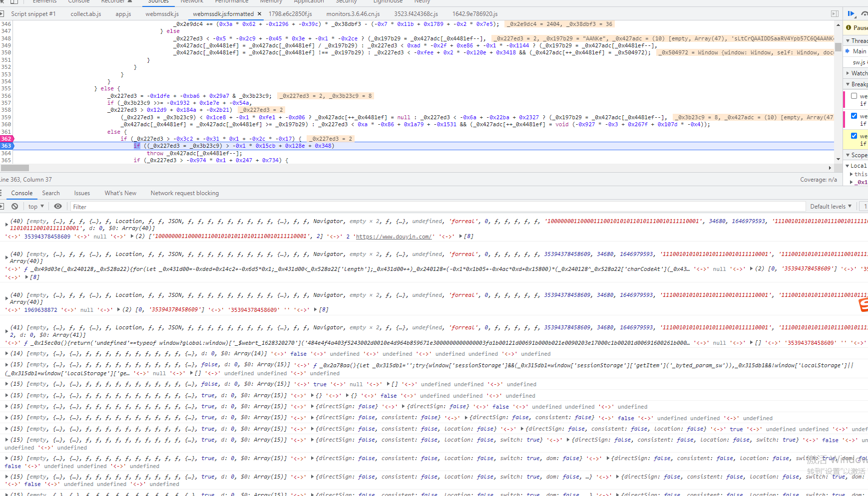
Task: Close the webmssdk.js:formatted tab
Action: (x=259, y=14)
